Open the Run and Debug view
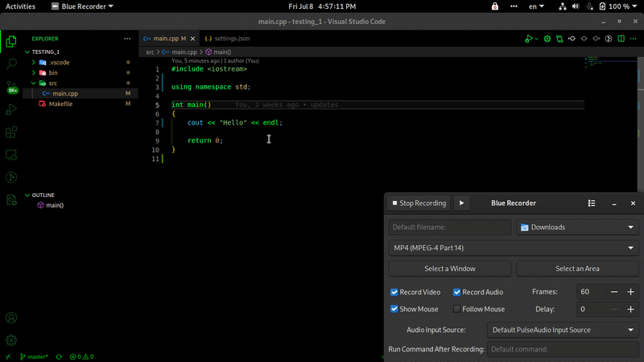 11,109
